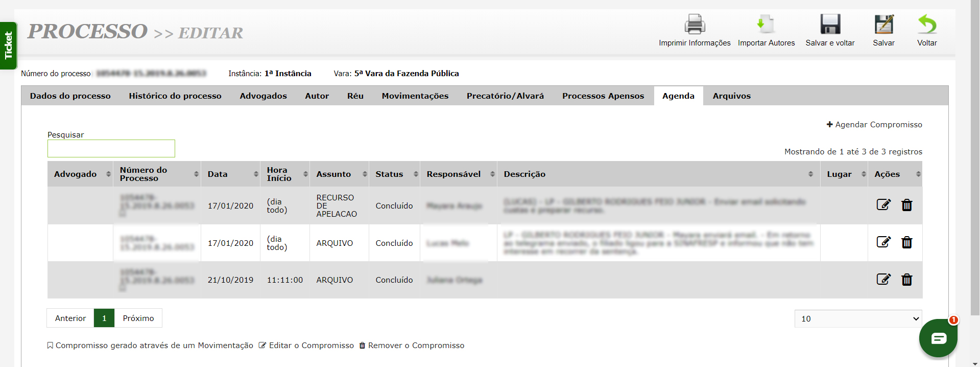Edit the RECURSO DE APELACAO appointment

pos(883,205)
